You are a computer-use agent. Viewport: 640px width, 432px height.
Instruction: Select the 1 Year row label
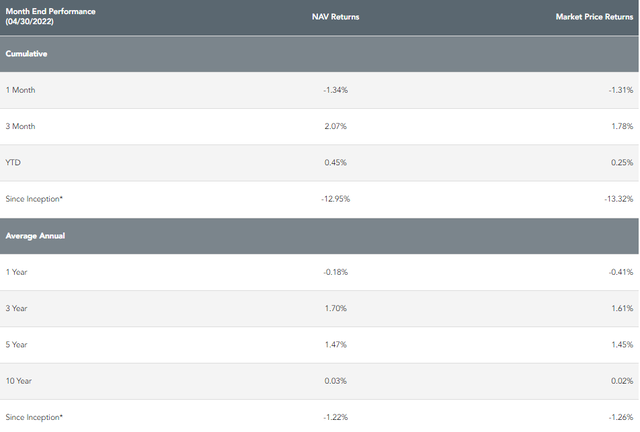(x=20, y=272)
